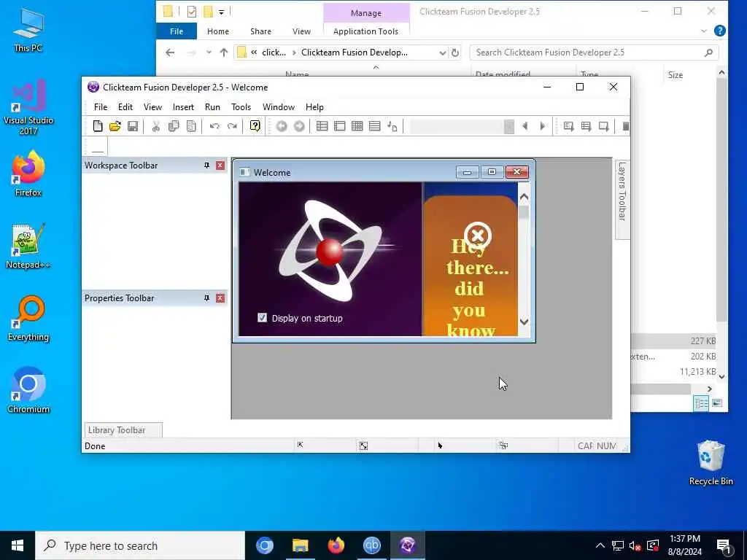Click the Open file folder icon

coord(115,126)
